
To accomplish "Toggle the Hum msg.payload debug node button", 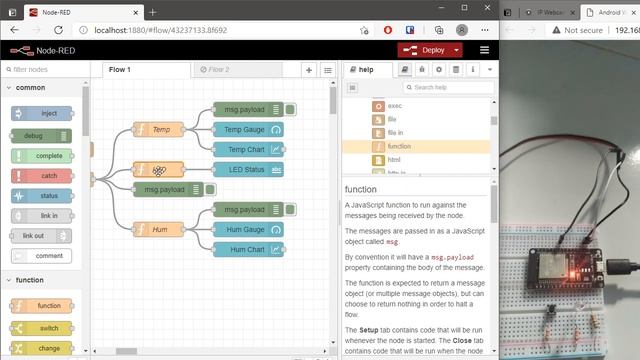I will coord(290,210).
